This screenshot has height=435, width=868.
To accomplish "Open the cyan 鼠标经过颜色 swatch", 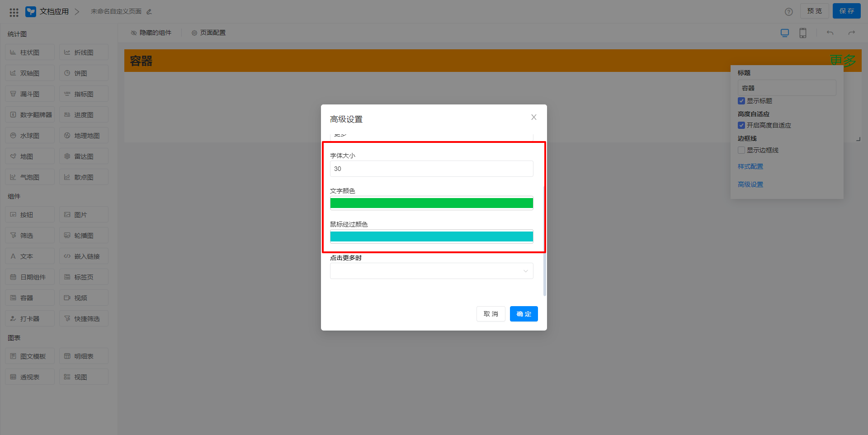I will pos(431,236).
